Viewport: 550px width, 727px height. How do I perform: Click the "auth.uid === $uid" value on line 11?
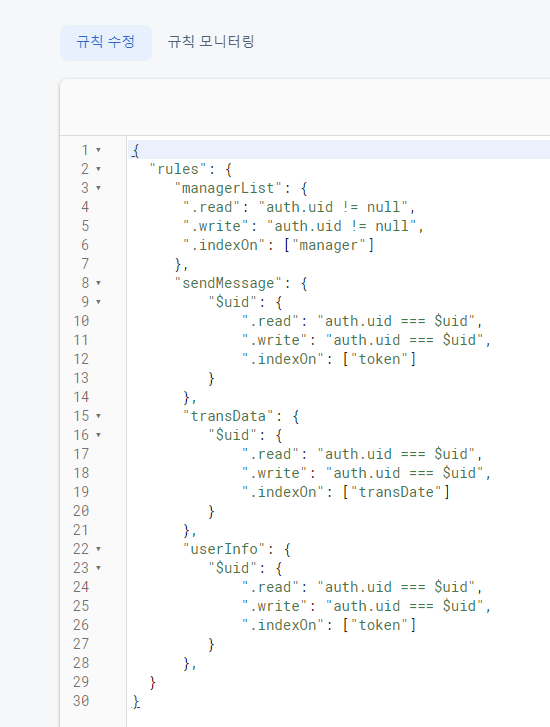tap(404, 340)
